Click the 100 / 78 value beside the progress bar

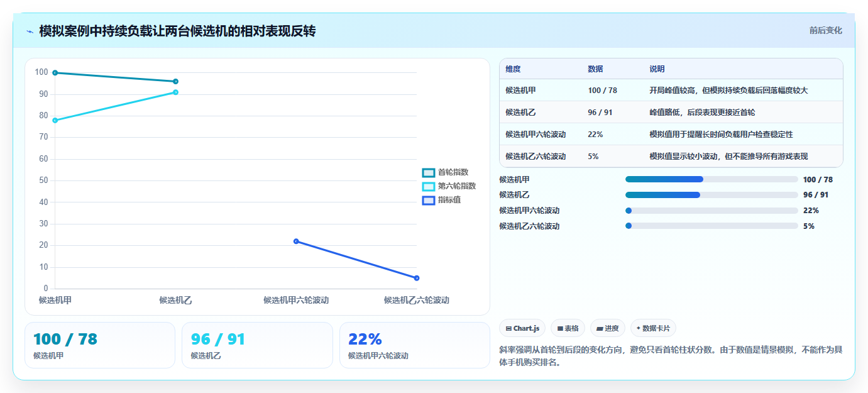click(x=818, y=180)
